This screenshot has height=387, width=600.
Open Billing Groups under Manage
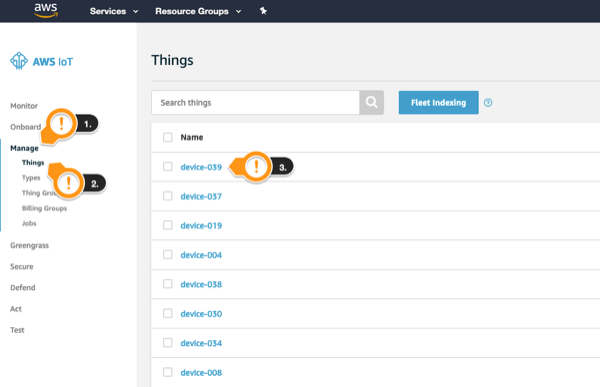44,208
